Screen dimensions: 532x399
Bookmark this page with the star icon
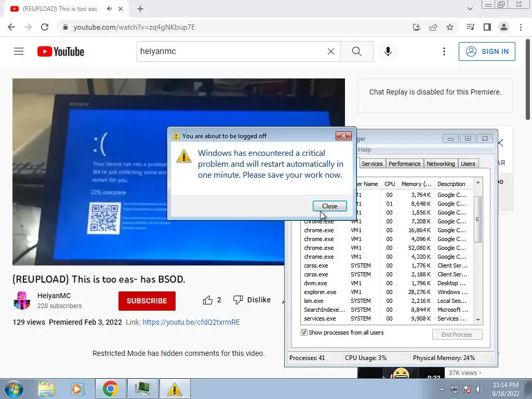pos(450,27)
